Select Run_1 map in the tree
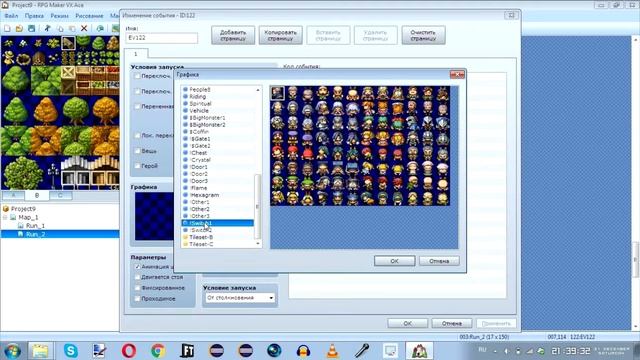Viewport: 640px width, 360px height. pyautogui.click(x=35, y=226)
